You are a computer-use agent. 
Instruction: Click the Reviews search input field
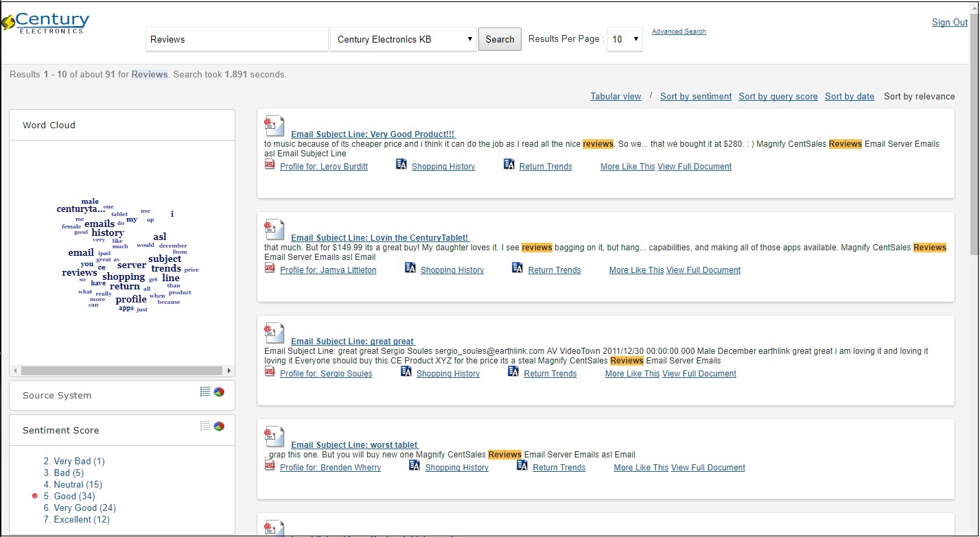(237, 39)
